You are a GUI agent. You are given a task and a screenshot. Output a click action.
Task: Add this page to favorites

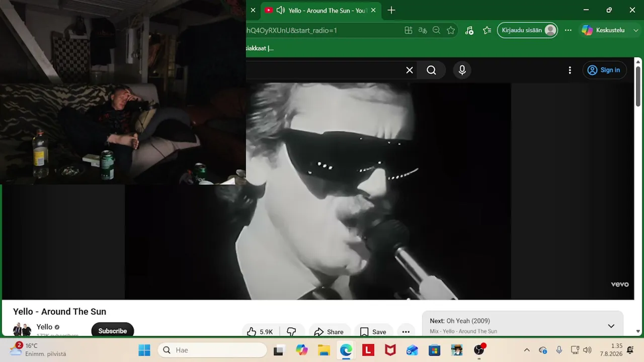[x=451, y=30]
